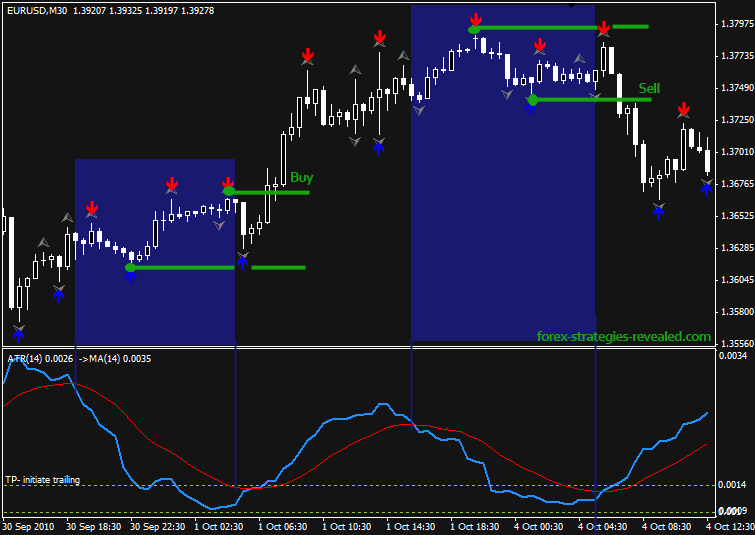Click the green Sell label
755x535 pixels.
[649, 88]
